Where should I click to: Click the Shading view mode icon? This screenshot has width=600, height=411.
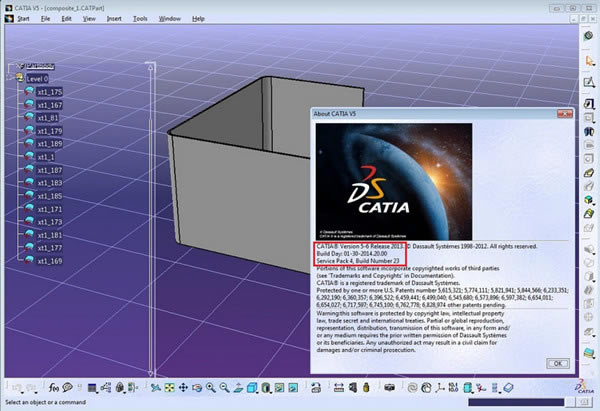click(x=266, y=388)
